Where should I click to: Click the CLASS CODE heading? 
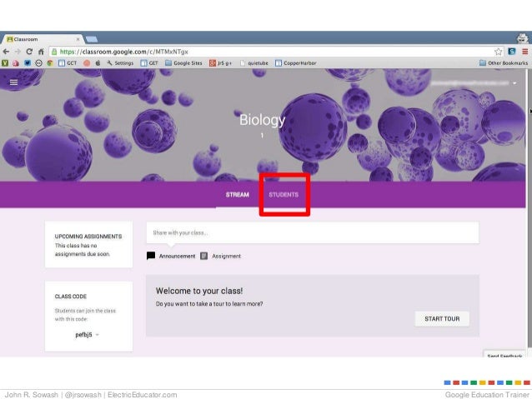(71, 297)
